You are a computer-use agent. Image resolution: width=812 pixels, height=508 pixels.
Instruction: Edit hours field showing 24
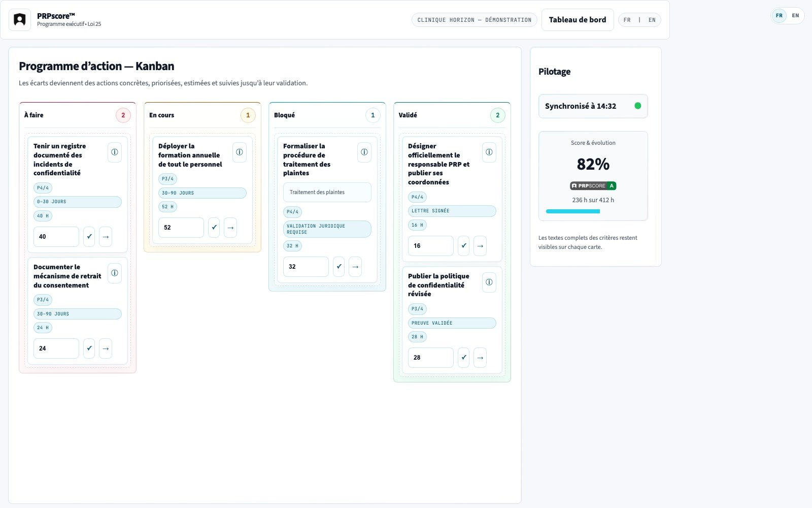(56, 348)
